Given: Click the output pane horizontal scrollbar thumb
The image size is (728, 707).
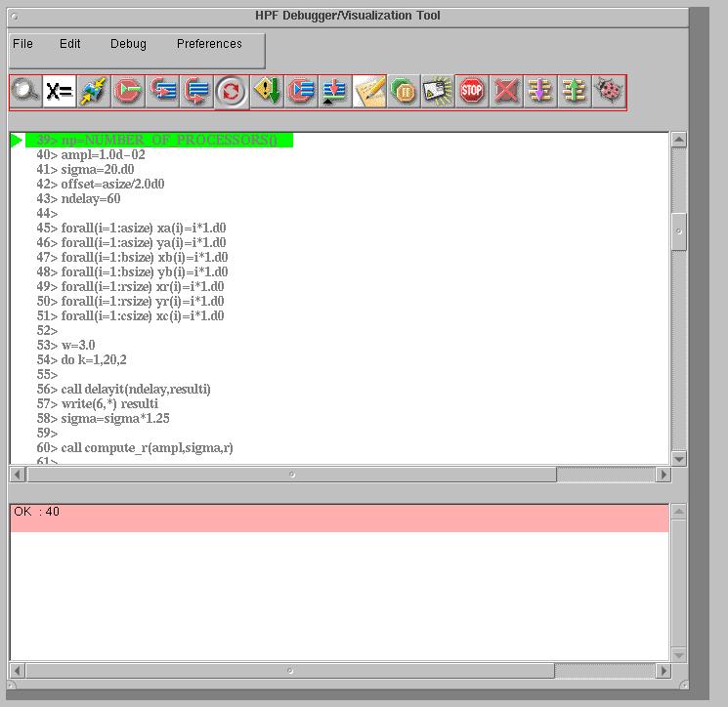Looking at the screenshot, I should 290,670.
